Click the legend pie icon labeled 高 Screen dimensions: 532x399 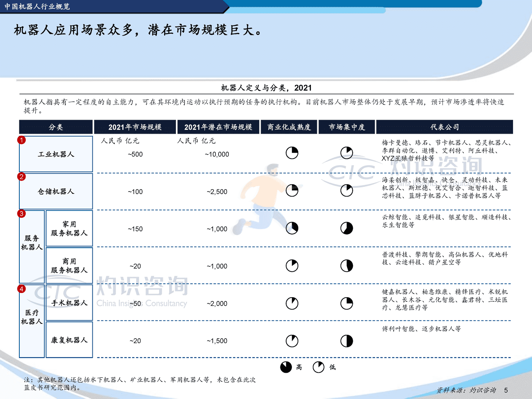pyautogui.click(x=286, y=367)
